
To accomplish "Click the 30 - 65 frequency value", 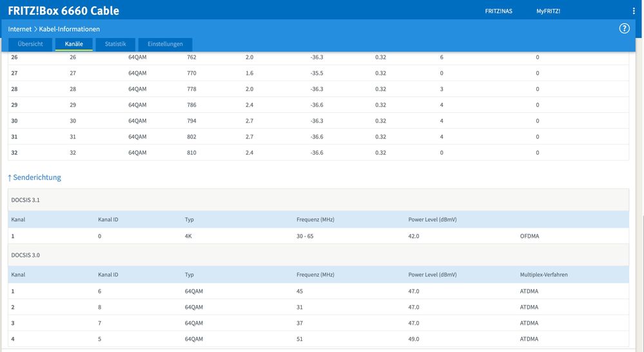I will pos(305,236).
